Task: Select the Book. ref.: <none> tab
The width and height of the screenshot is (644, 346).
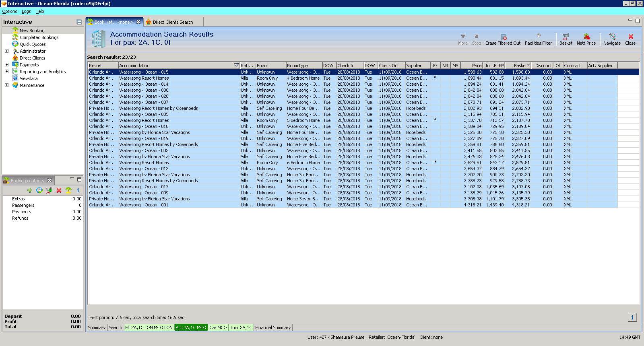Action: point(114,22)
